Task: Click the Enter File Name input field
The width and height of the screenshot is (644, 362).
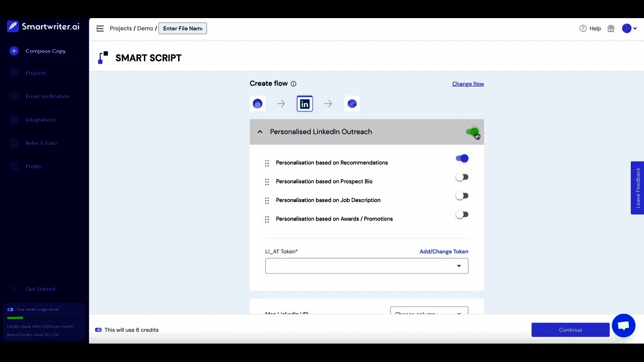Action: 182,28
